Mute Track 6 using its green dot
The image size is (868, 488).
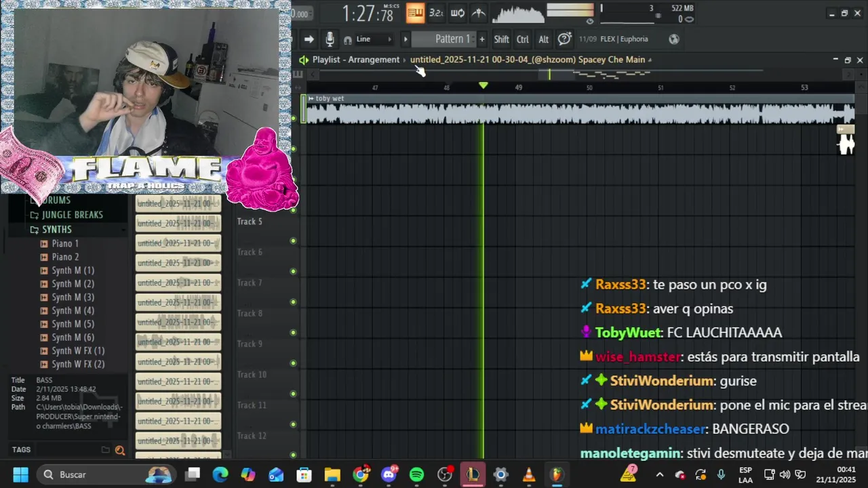tap(293, 271)
